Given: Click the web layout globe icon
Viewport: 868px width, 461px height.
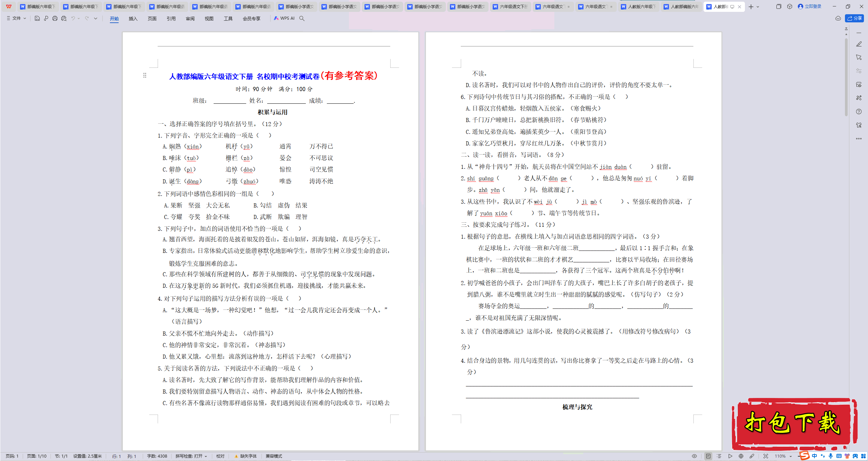Looking at the screenshot, I should 741,456.
